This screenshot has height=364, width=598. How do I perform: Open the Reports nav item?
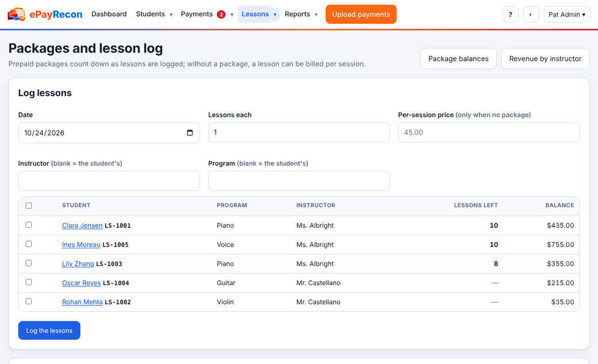(x=297, y=14)
